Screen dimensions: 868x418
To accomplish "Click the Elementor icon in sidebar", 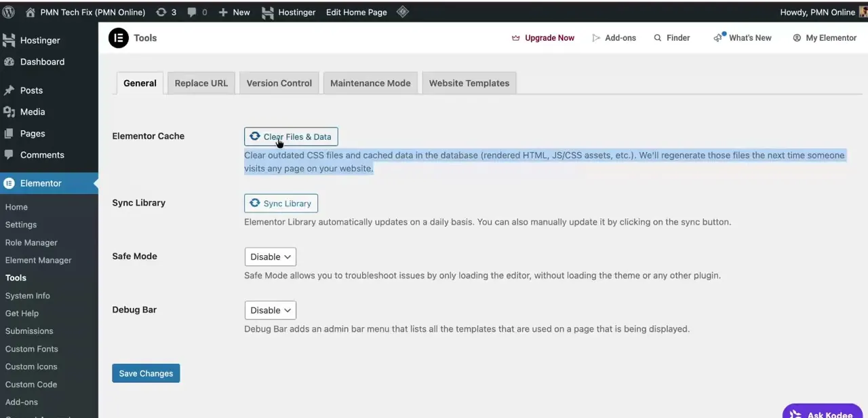I will tap(9, 183).
